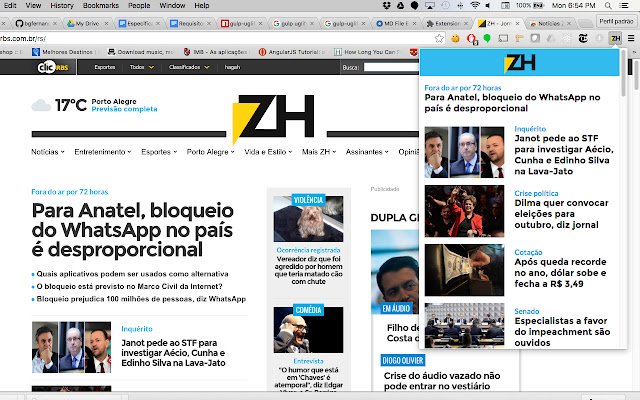The width and height of the screenshot is (640, 400).
Task: Click the Cast screen extension icon
Action: 503,38
